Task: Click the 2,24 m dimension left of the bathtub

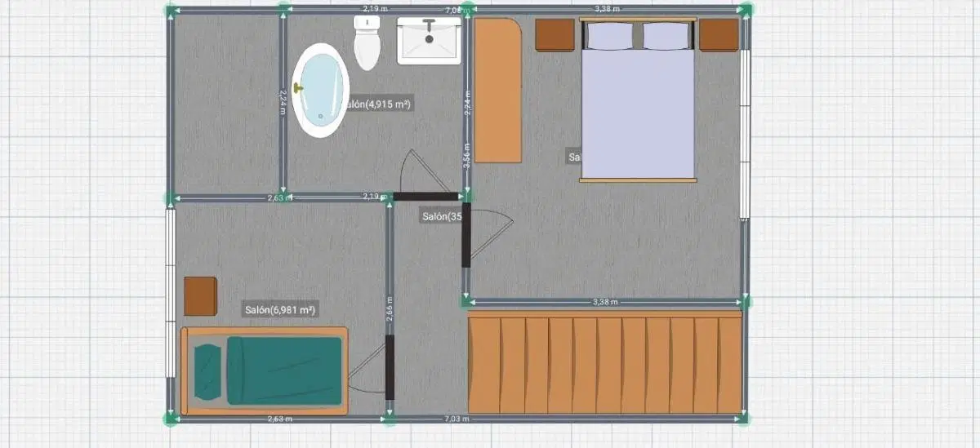Action: tap(283, 102)
